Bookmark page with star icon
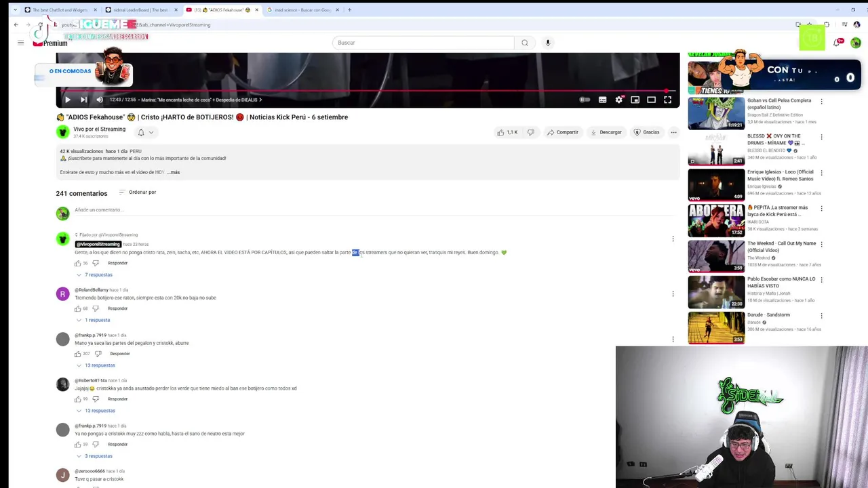 click(x=809, y=24)
